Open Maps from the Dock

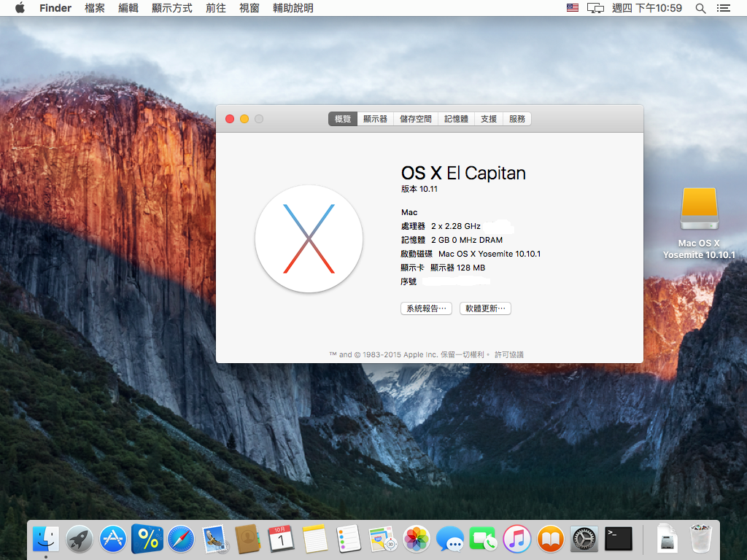(382, 539)
